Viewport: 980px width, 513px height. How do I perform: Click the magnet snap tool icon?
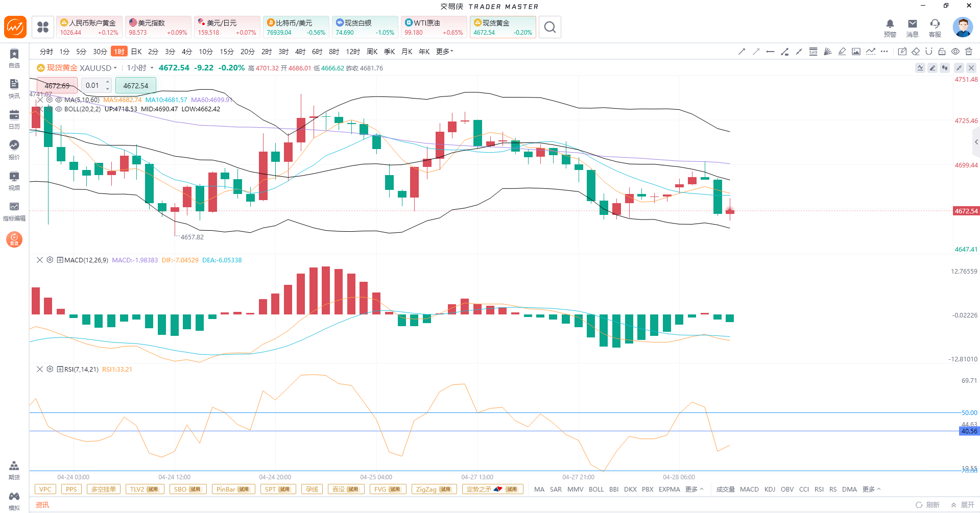(928, 52)
